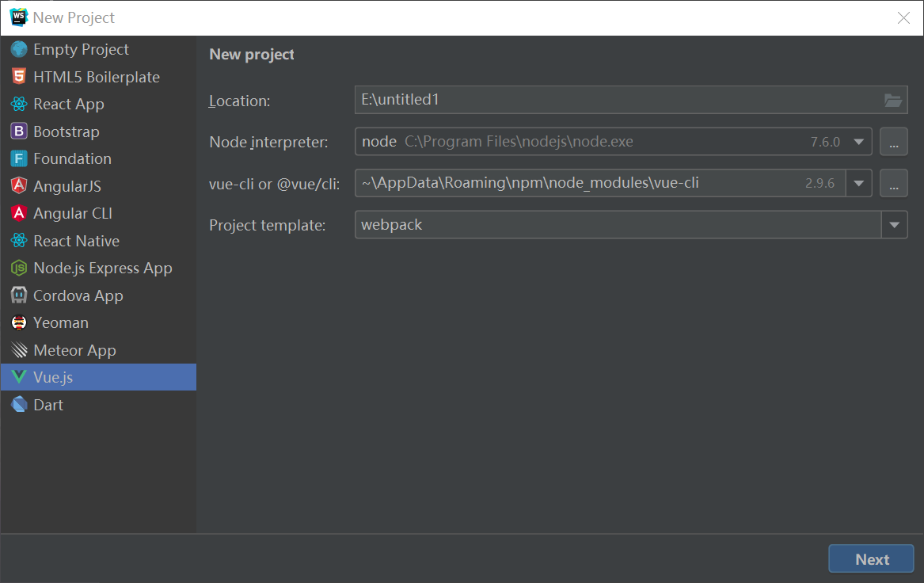This screenshot has width=924, height=583.
Task: Open vue-cli package browse ellipsis button
Action: tap(893, 183)
